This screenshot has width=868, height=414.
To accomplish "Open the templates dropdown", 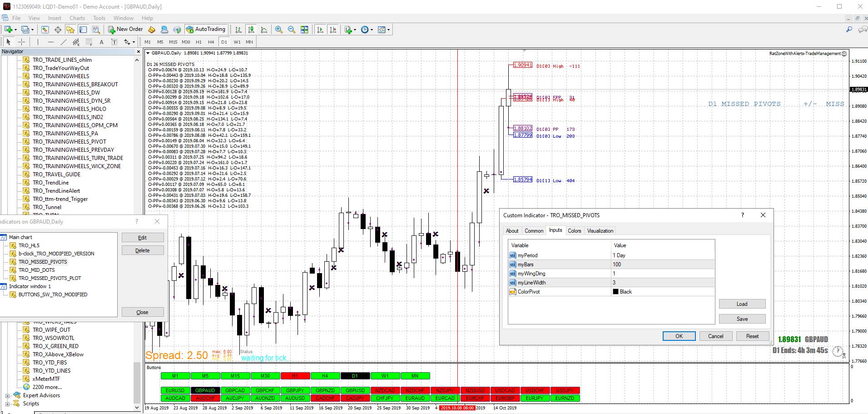I will [388, 30].
